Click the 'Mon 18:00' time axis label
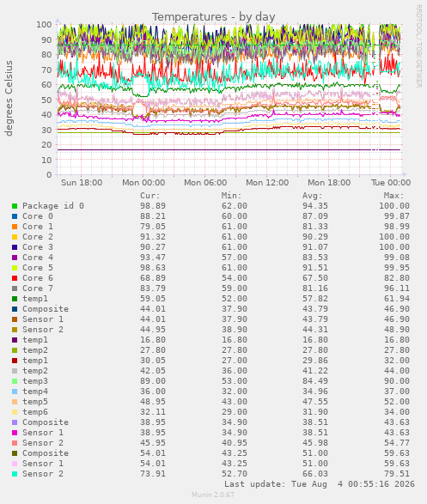Image resolution: width=427 pixels, height=504 pixels. pos(329,183)
